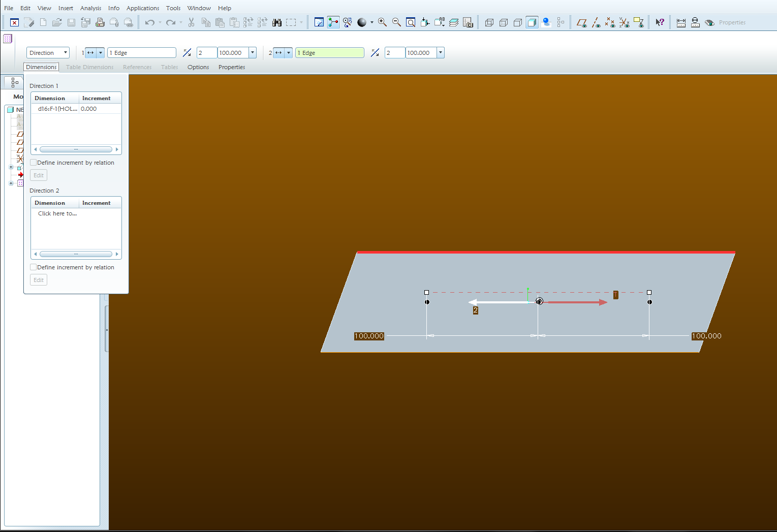Image resolution: width=777 pixels, height=532 pixels.
Task: Open the direction 2 type dropdown arrow
Action: [x=289, y=53]
